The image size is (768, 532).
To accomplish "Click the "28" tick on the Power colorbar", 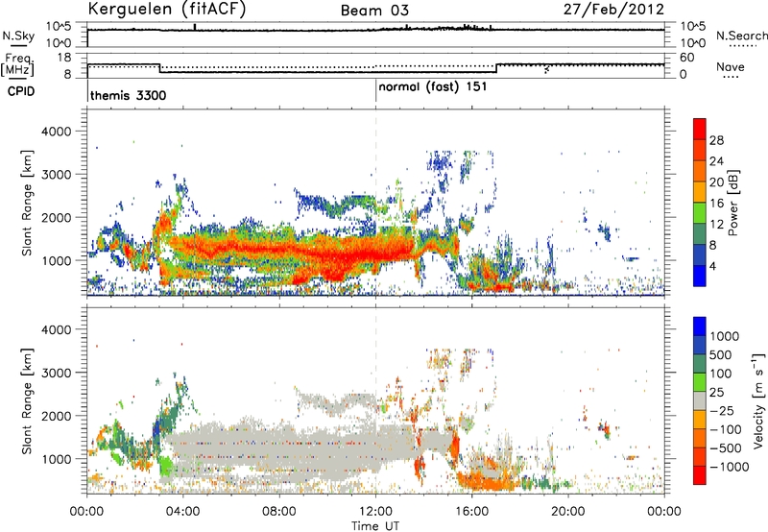I will pos(716,140).
